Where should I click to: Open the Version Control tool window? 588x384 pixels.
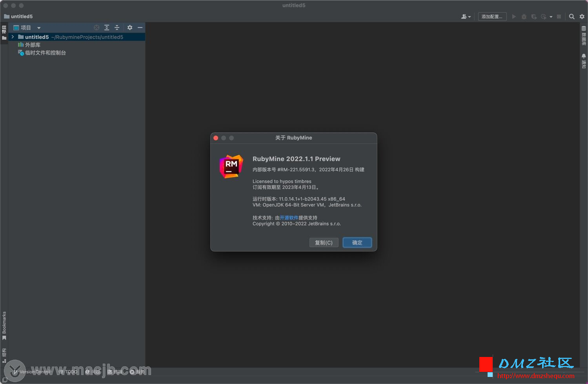(32, 371)
